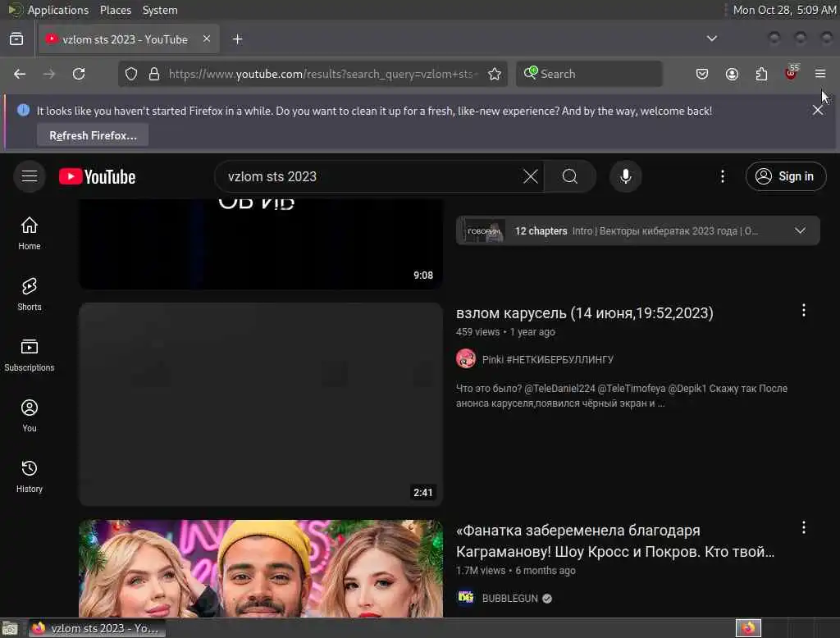Open Pinki #НЕТКИБЕРБУЛЛИНГУ channel

[547, 359]
